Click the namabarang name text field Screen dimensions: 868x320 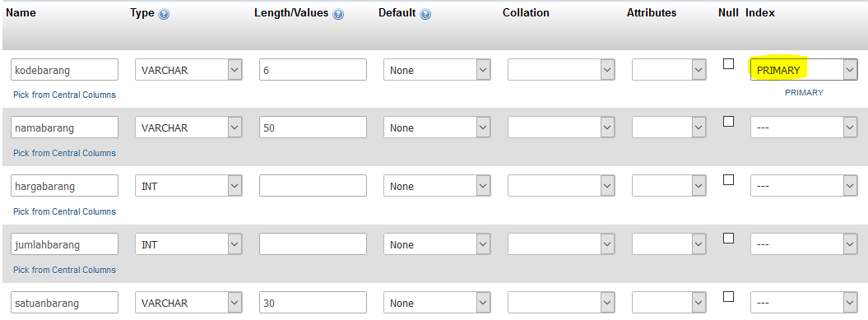coord(64,128)
